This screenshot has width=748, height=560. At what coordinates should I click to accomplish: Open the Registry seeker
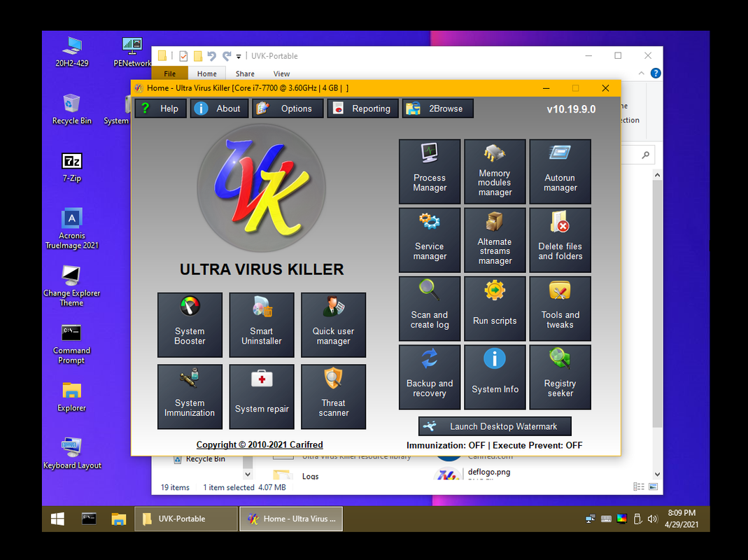pos(560,377)
